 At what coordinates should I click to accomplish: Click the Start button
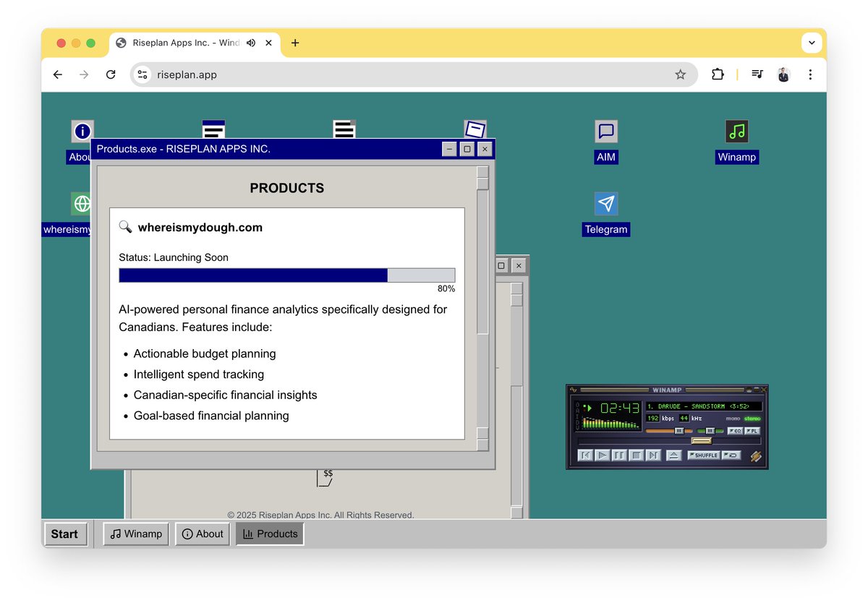coord(65,534)
